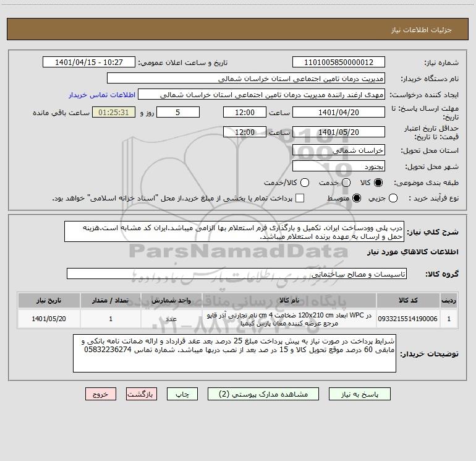Click the response deadline date 1401/04/20
The width and height of the screenshot is (476, 461).
coord(339,113)
